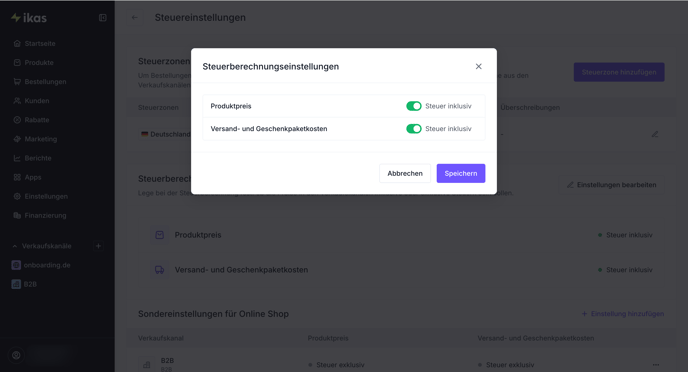This screenshot has width=688, height=372.
Task: Click the Finanzierung icon
Action: (x=17, y=215)
